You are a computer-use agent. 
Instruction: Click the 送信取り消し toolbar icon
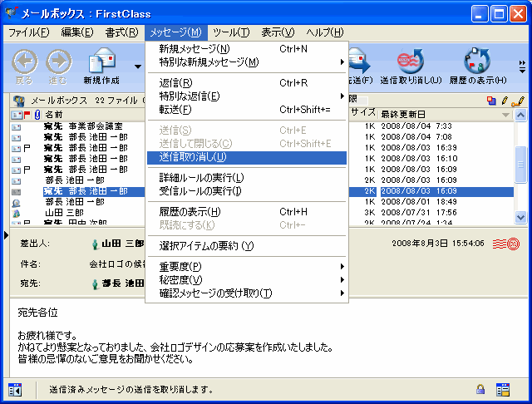(411, 63)
